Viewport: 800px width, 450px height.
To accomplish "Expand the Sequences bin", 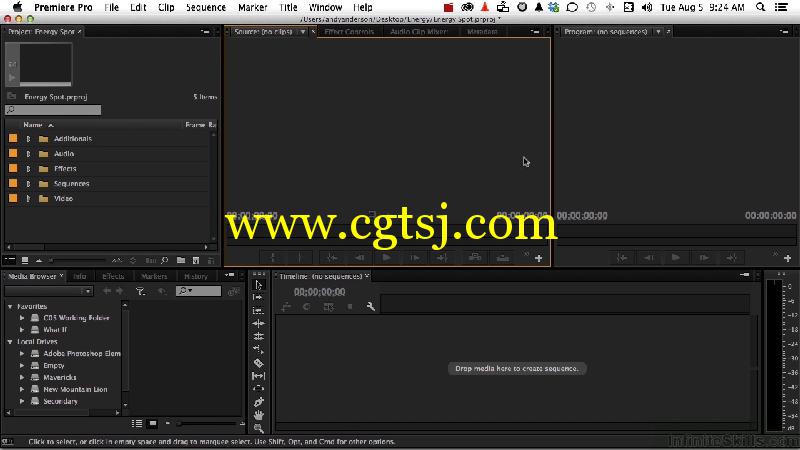I will (x=29, y=184).
